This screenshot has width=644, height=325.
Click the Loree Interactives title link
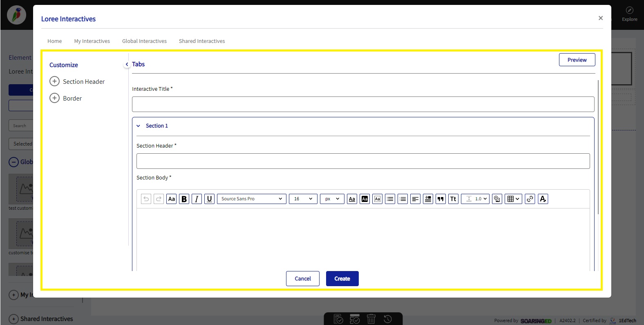[x=68, y=19]
